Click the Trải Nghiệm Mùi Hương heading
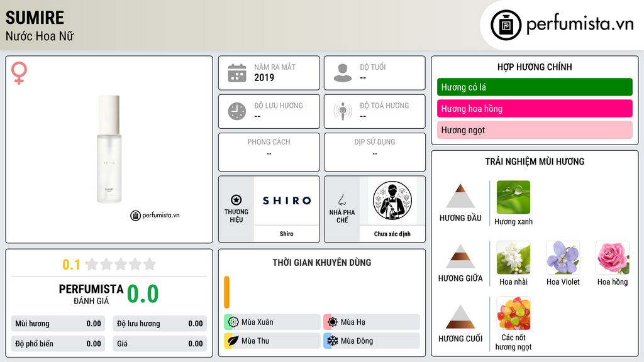 coord(535,162)
